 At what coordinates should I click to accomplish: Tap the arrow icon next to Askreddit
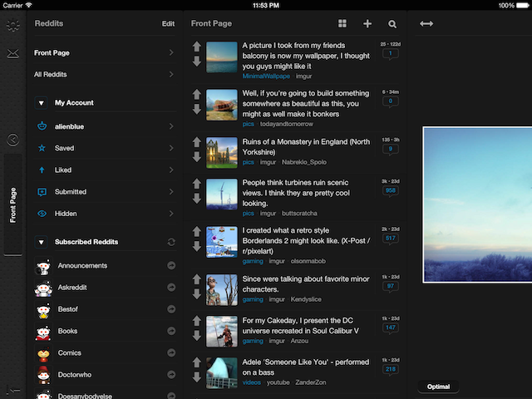[171, 287]
